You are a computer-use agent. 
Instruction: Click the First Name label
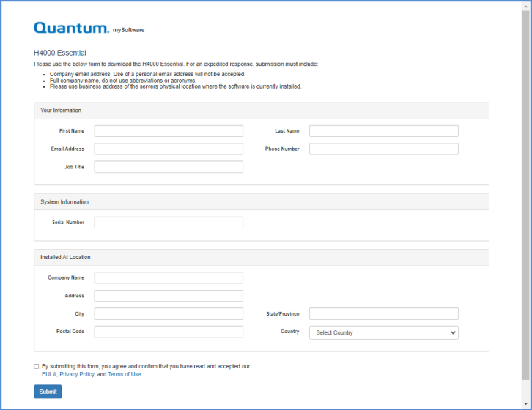pos(72,131)
